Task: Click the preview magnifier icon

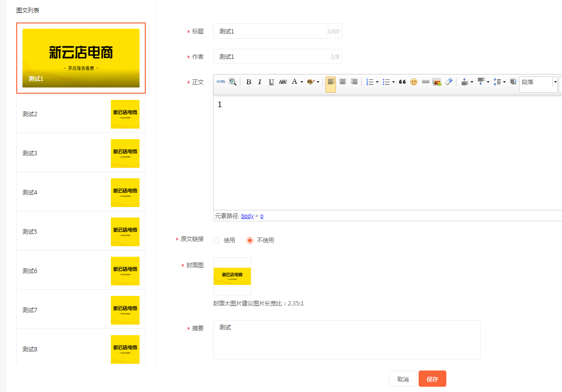Action: 233,82
